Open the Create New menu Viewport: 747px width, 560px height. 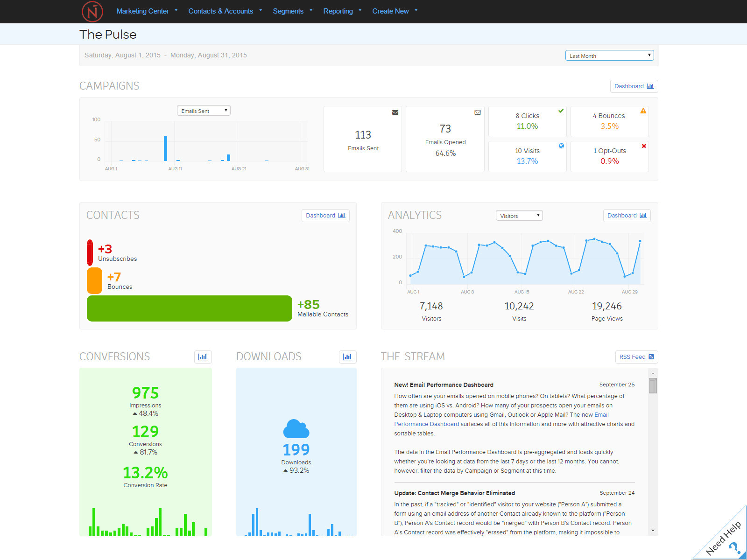[395, 11]
